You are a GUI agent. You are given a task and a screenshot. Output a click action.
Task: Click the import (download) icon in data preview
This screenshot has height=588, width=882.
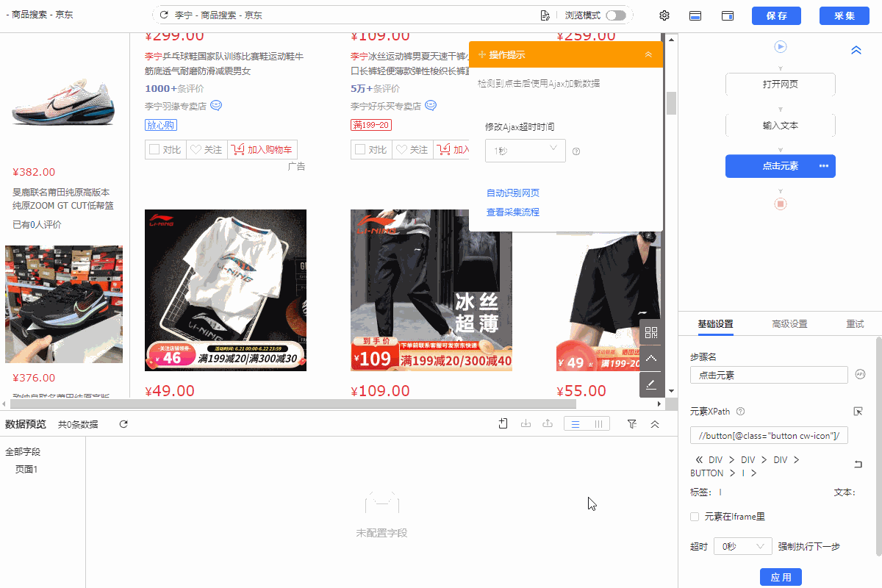click(526, 423)
